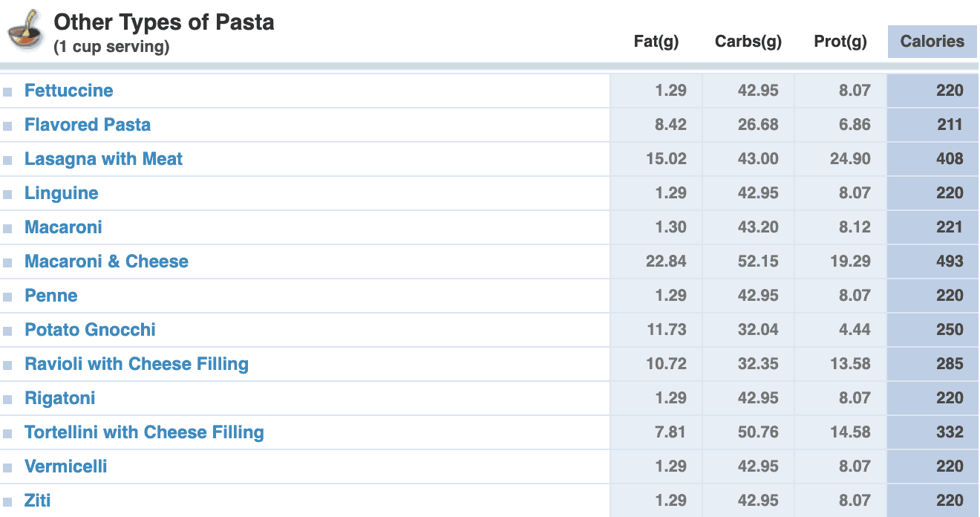
Task: Click the Calories column header
Action: tap(932, 42)
